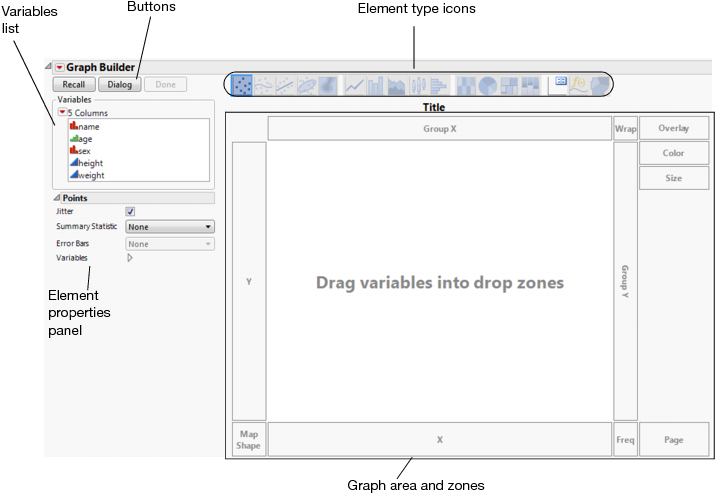The width and height of the screenshot is (716, 497).
Task: Collapse the Points properties section
Action: tap(57, 197)
